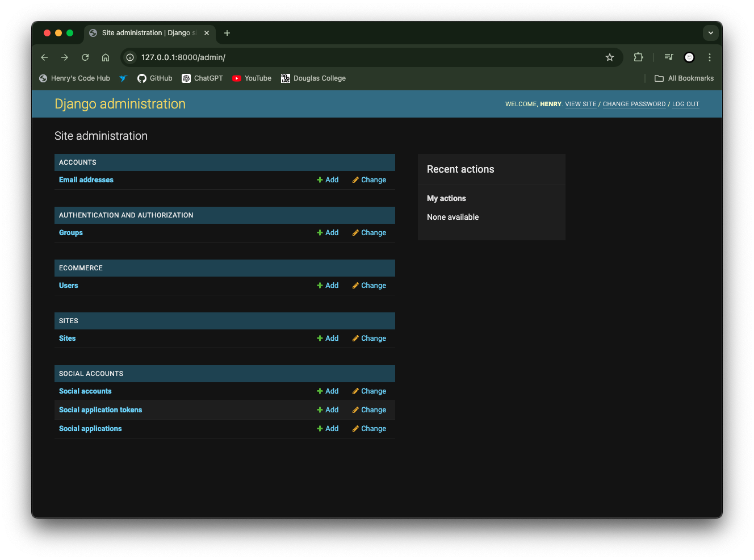Image resolution: width=754 pixels, height=560 pixels.
Task: Open the Extensions puzzle icon
Action: [x=638, y=57]
